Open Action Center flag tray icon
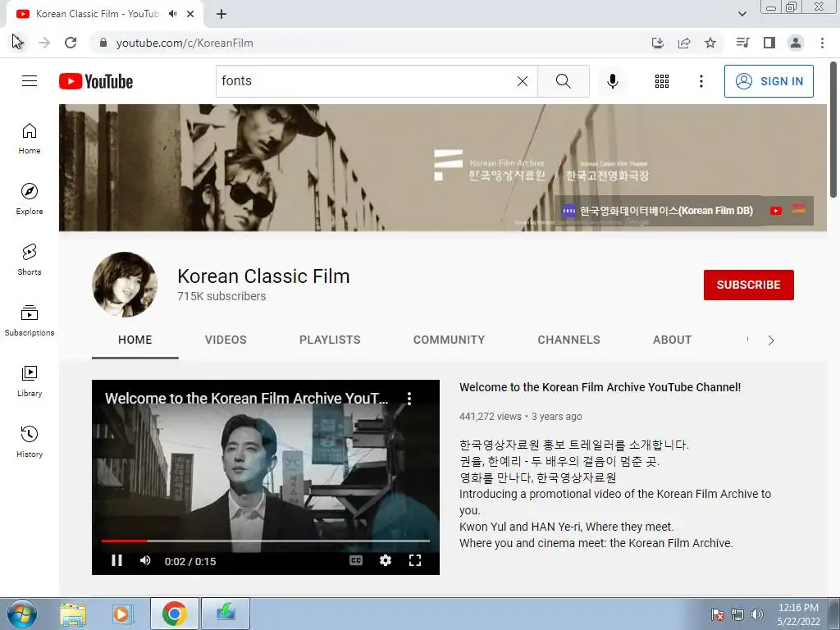 (717, 614)
